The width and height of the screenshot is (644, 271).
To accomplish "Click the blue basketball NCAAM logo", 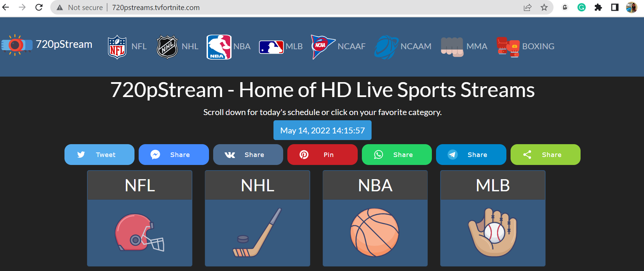I will [386, 47].
